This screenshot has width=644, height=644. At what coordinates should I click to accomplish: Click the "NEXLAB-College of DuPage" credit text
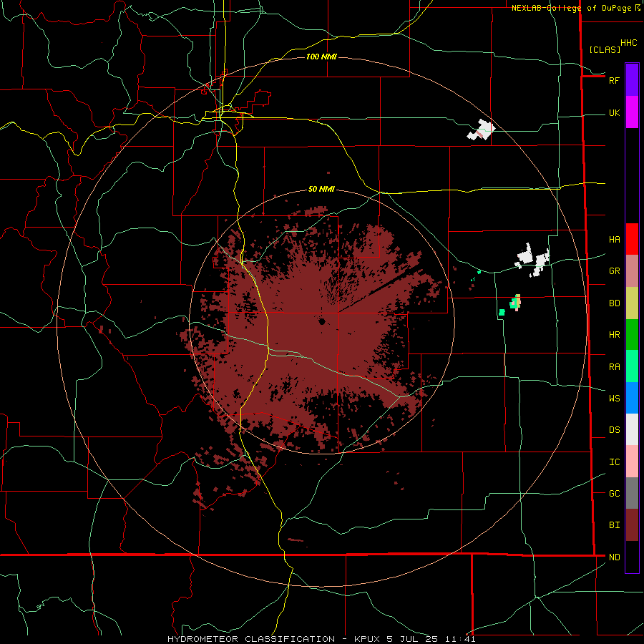click(572, 8)
